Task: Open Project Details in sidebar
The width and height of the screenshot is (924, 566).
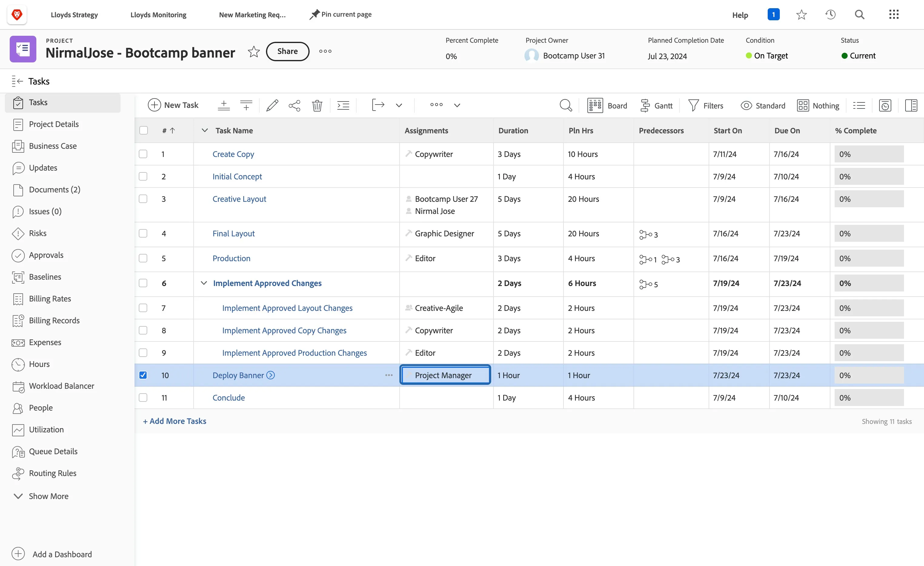Action: (x=54, y=124)
